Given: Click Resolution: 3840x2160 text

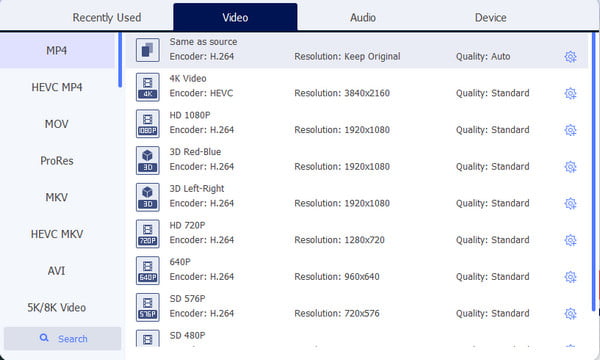Looking at the screenshot, I should click(342, 93).
